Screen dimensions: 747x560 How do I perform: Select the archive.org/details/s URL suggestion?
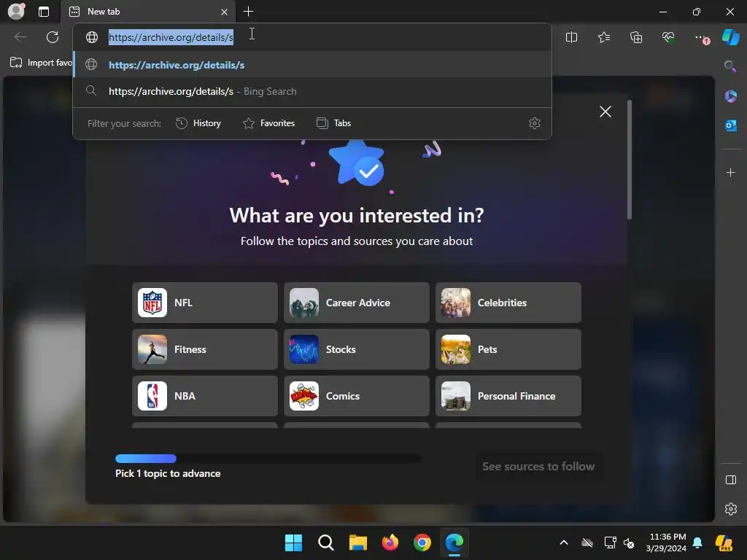(x=312, y=65)
